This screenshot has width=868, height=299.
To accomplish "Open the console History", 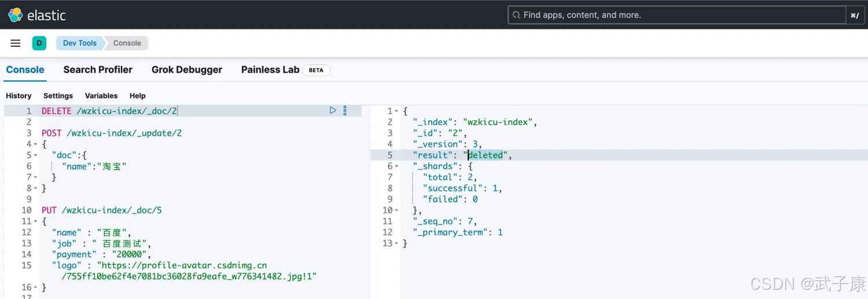I will click(19, 96).
